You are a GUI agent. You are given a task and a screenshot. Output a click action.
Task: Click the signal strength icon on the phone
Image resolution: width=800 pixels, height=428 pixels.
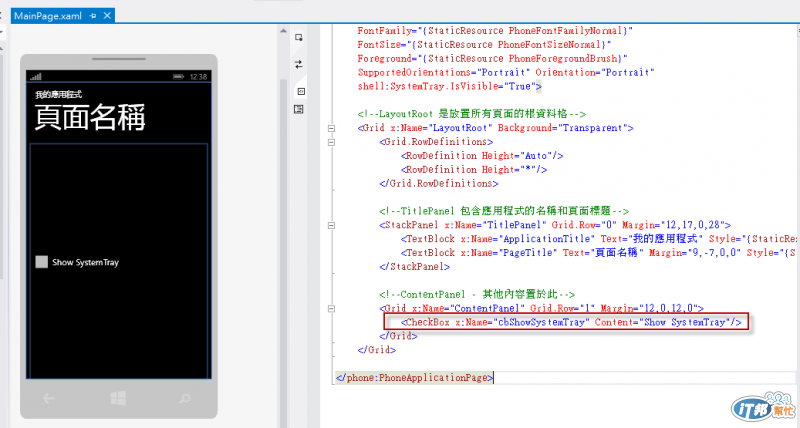36,77
